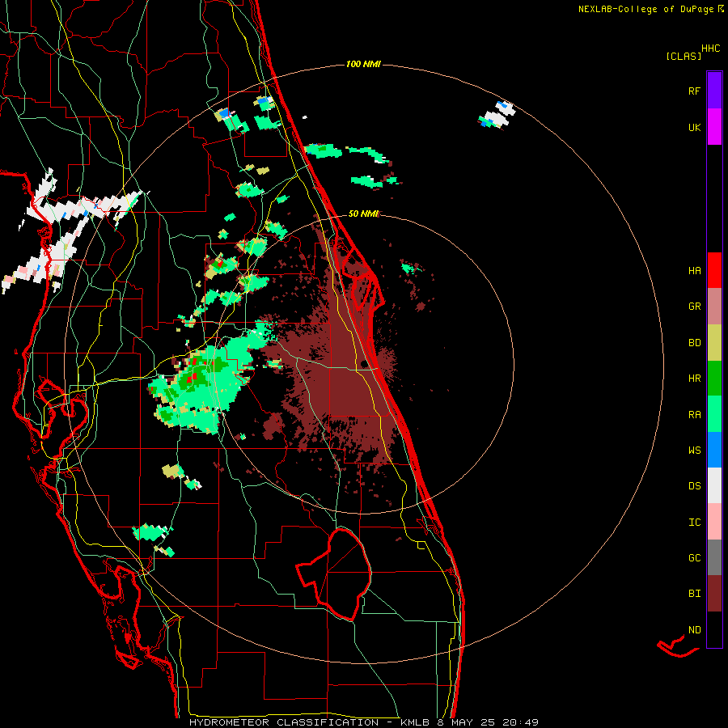Viewport: 728px width, 728px height.
Task: Click the BI legend label
Action: coord(695,594)
